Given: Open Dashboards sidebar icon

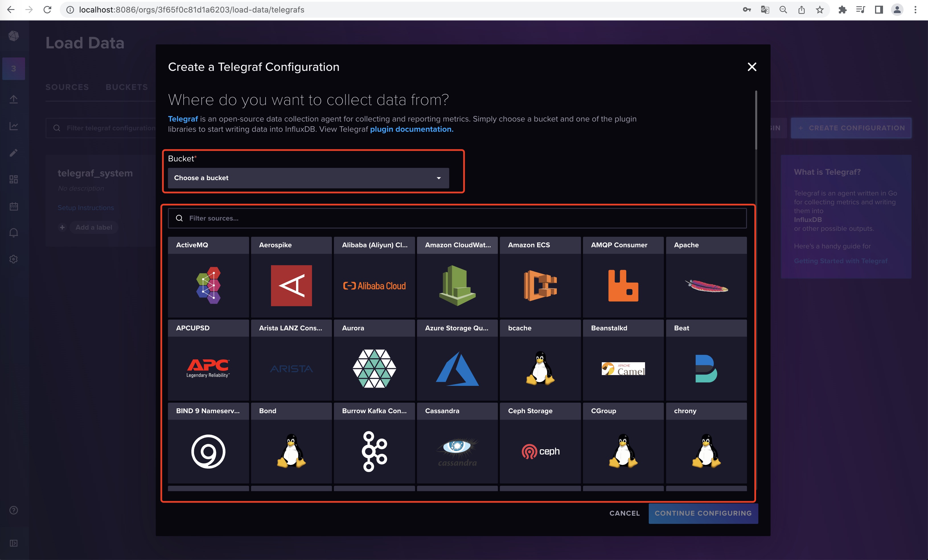Looking at the screenshot, I should [14, 179].
